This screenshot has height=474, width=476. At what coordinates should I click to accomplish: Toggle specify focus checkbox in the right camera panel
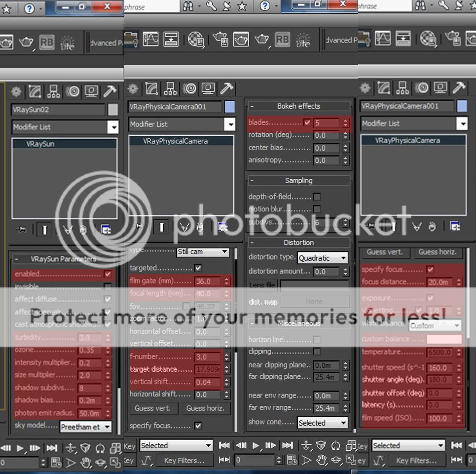(x=430, y=270)
